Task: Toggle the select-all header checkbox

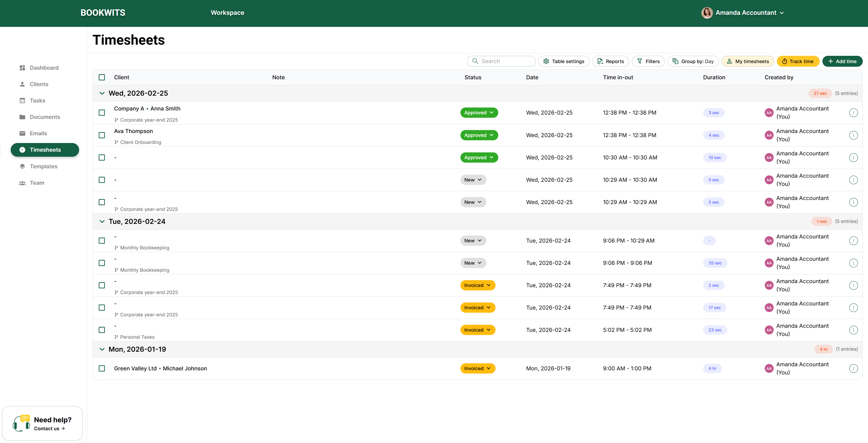Action: tap(102, 77)
